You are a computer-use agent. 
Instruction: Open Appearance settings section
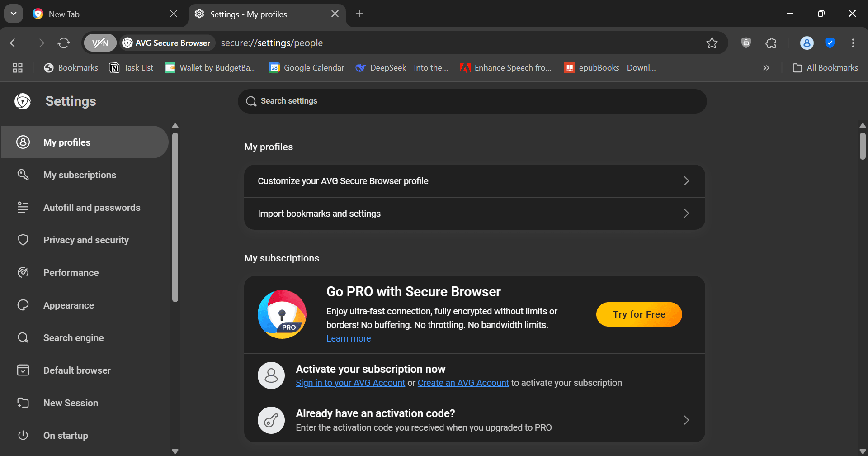pos(85,305)
